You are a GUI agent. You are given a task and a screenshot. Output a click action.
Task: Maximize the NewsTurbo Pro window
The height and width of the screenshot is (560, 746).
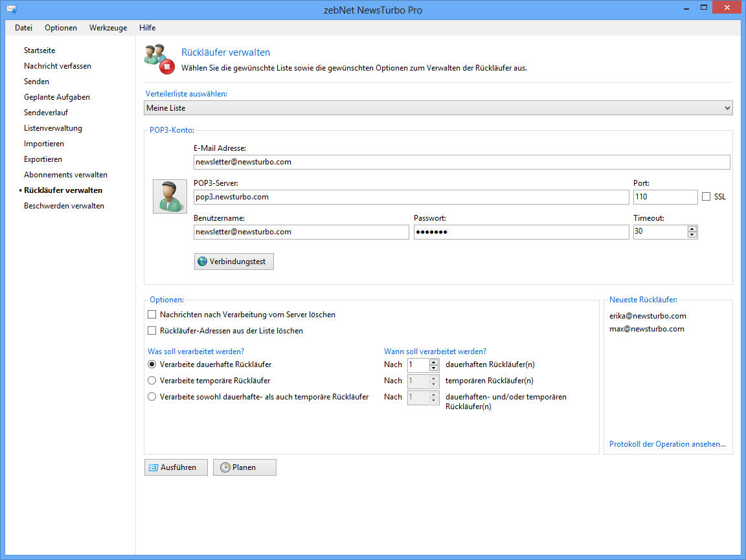tap(704, 8)
